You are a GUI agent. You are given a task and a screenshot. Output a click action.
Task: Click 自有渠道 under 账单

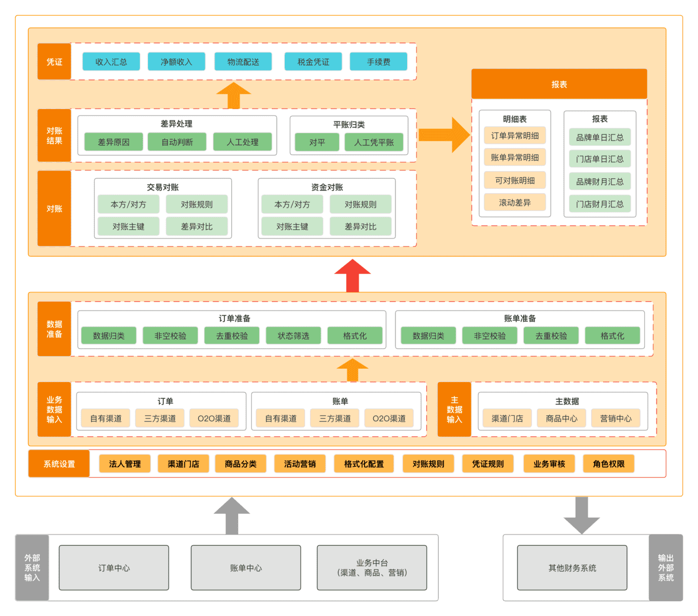[281, 418]
